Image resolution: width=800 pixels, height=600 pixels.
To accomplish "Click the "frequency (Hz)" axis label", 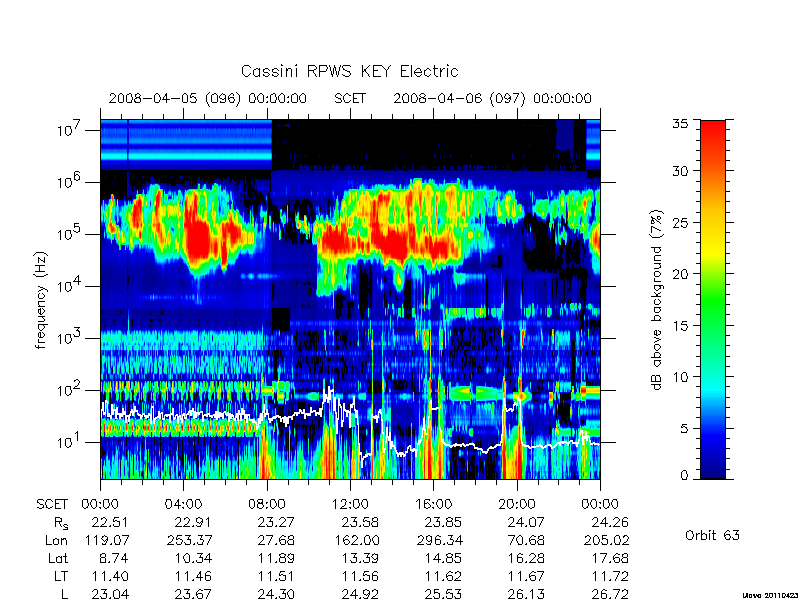I will tap(41, 300).
